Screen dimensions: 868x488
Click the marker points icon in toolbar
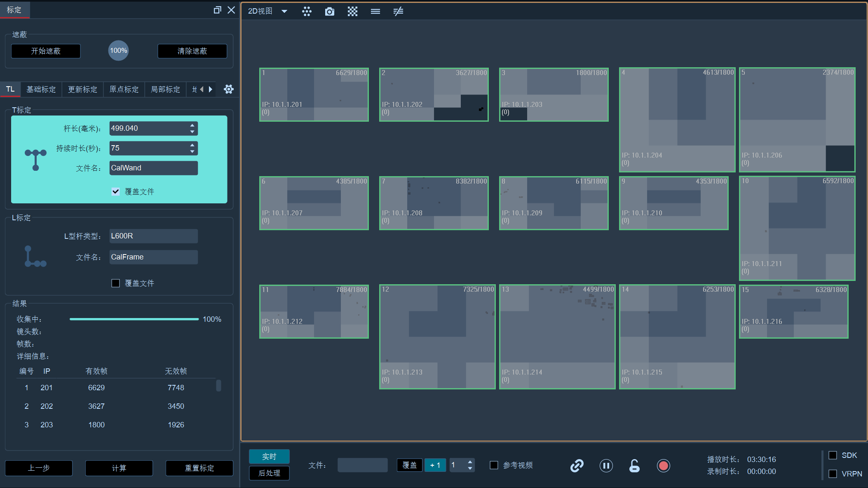(x=307, y=12)
